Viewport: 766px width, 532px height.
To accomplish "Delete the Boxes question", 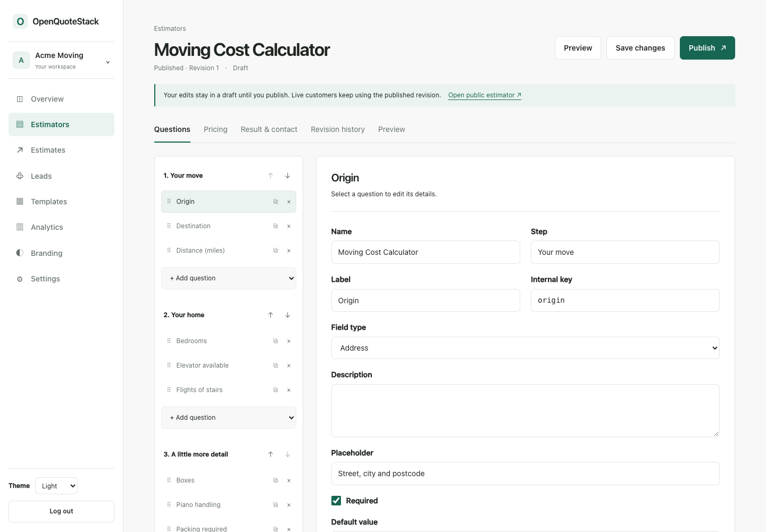I will [x=289, y=480].
